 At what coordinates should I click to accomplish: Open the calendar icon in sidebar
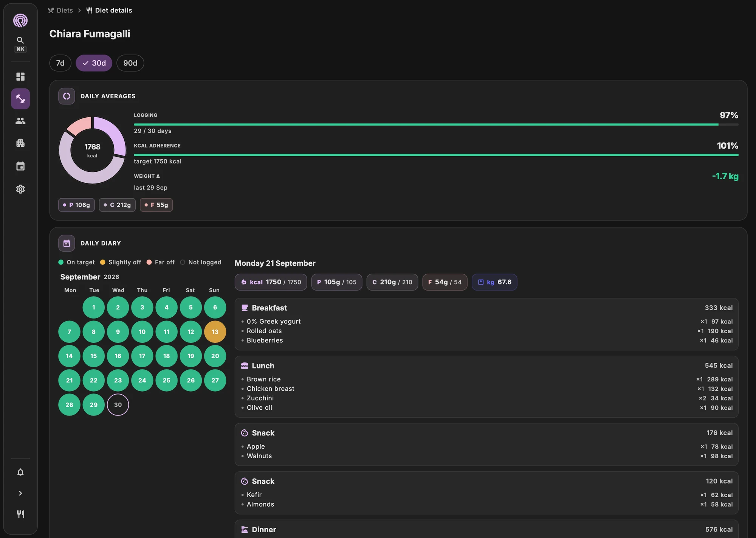coord(20,166)
